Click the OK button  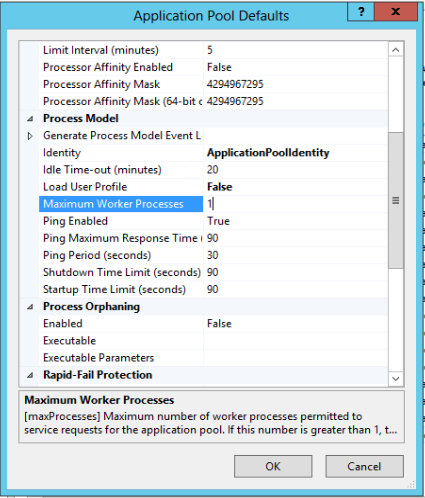click(x=273, y=466)
